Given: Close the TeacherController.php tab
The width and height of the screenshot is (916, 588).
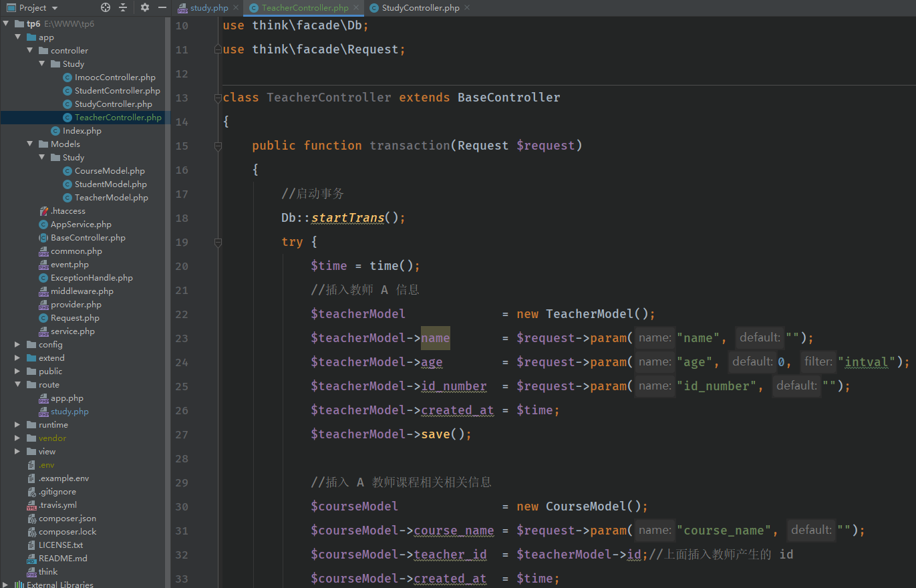Looking at the screenshot, I should pos(356,8).
